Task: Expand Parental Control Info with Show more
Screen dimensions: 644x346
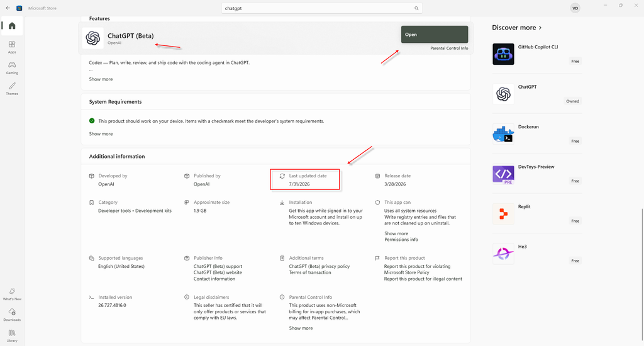Action: pyautogui.click(x=301, y=328)
